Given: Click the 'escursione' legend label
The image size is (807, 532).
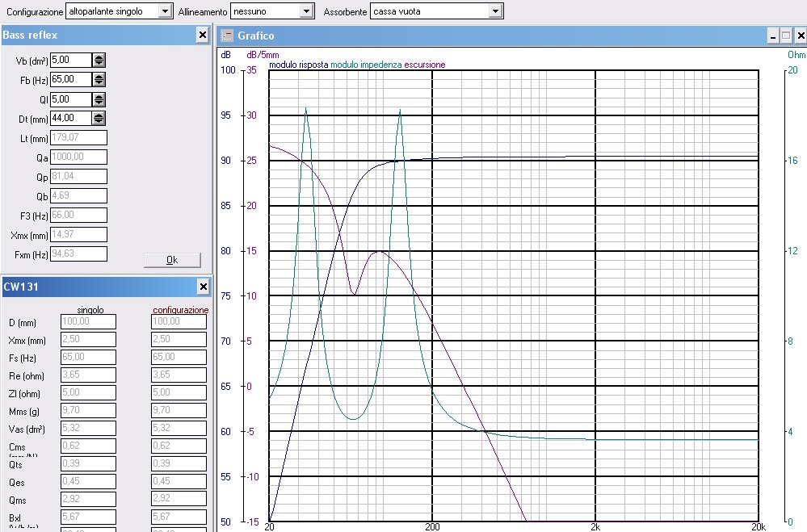Looking at the screenshot, I should [425, 65].
